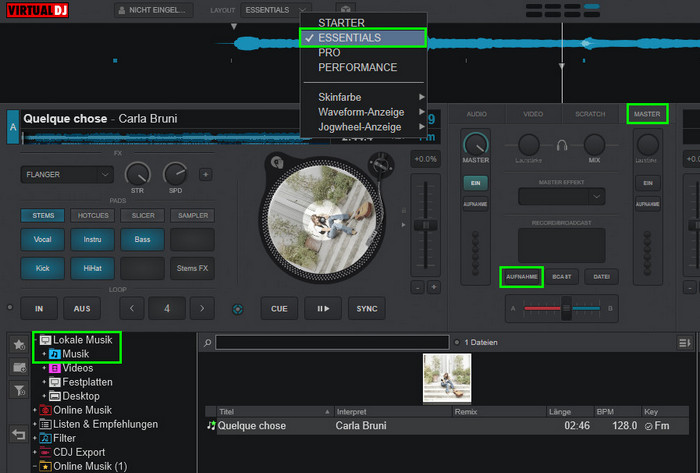This screenshot has height=473, width=700.
Task: Open the browser list options icon
Action: (x=684, y=343)
